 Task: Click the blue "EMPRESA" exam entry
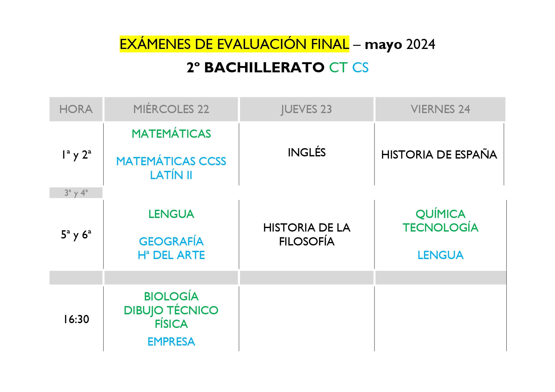click(171, 342)
